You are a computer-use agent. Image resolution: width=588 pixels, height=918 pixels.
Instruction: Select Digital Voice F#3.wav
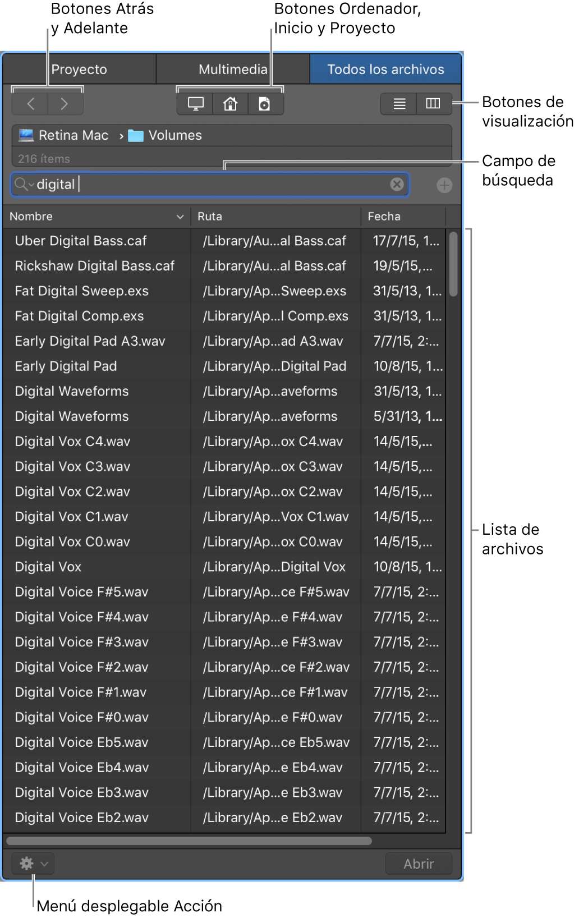pos(224,642)
